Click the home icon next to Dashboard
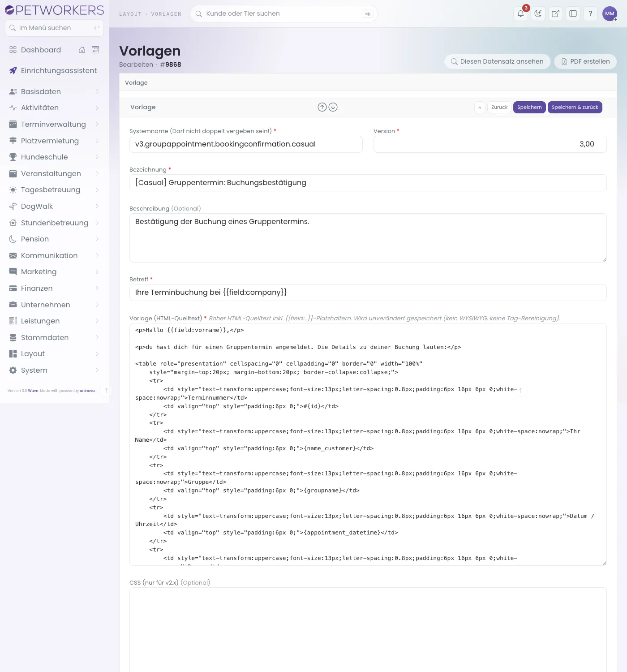 82,50
